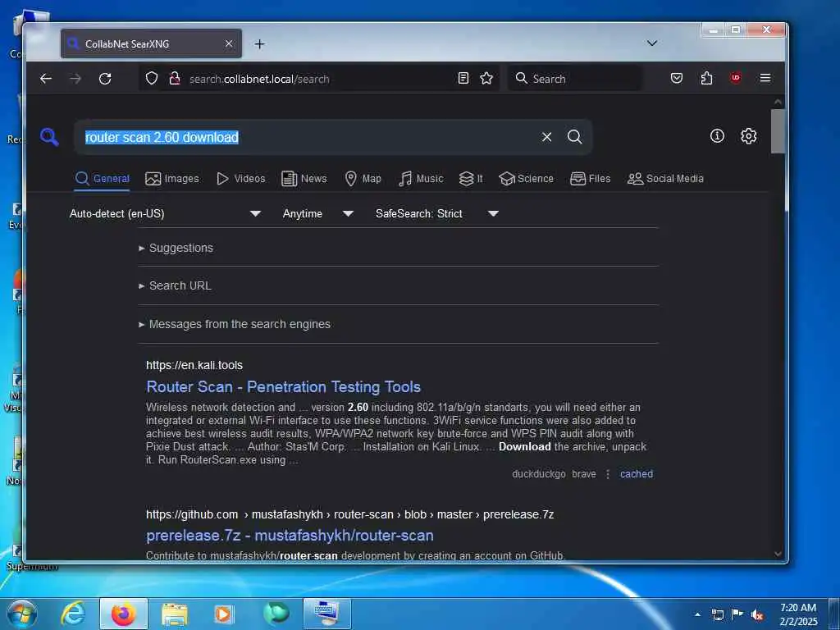Click the muted volume tray icon
Image resolution: width=840 pixels, height=630 pixels.
[x=757, y=614]
